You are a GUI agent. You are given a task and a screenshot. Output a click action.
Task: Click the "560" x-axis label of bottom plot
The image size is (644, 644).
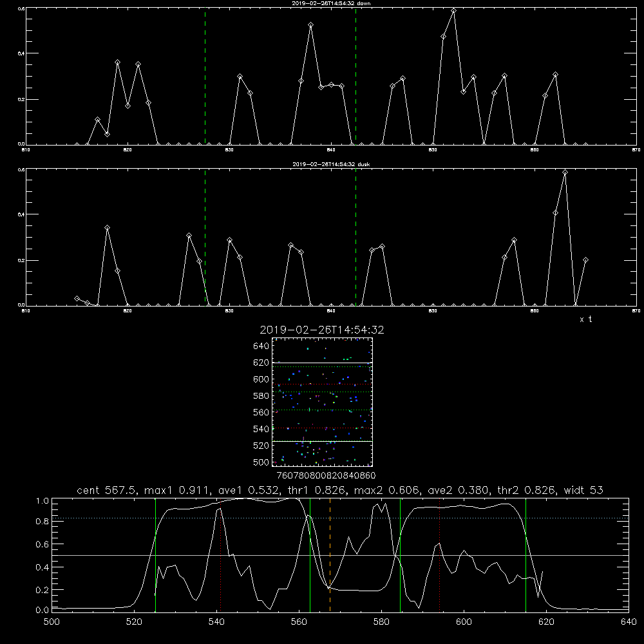pos(299,622)
